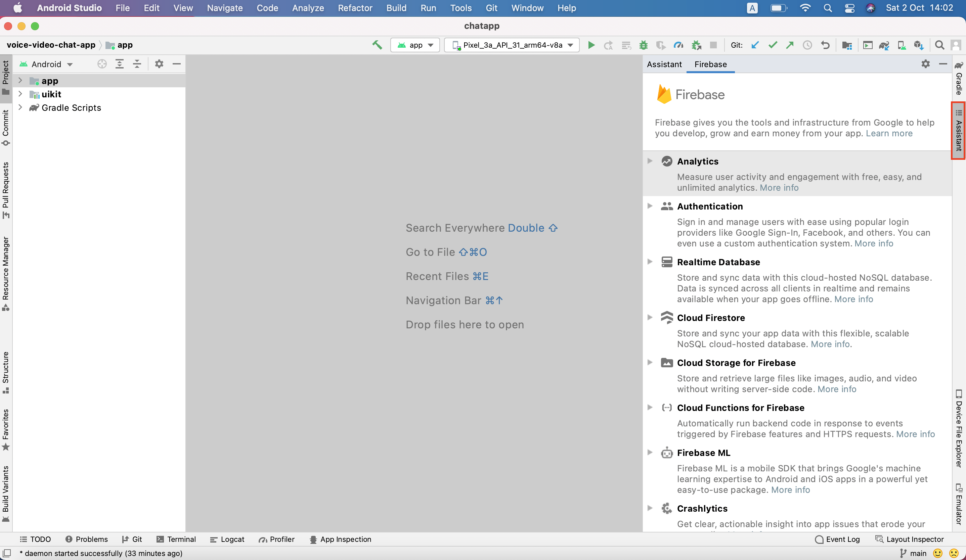Open the Tools menu

[460, 8]
